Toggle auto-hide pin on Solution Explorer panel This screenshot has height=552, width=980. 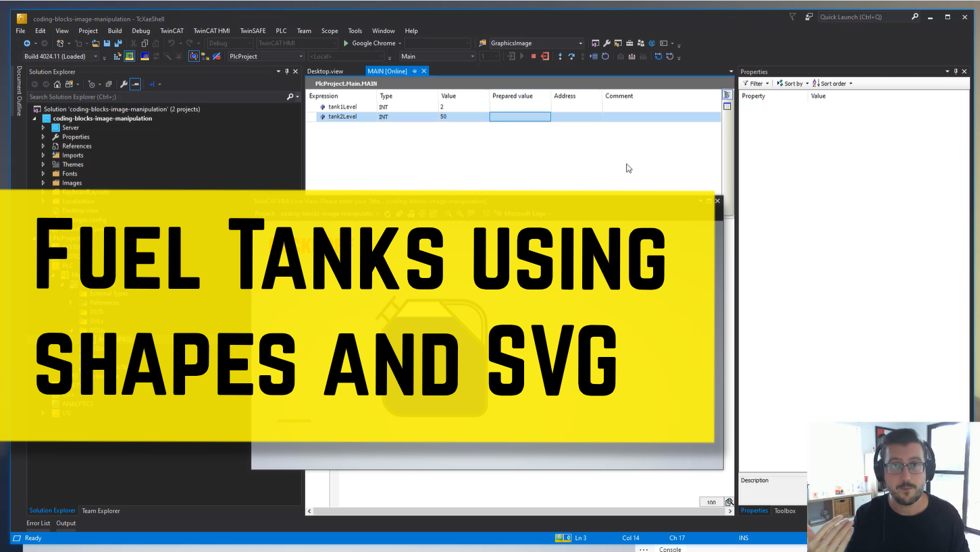coord(286,72)
